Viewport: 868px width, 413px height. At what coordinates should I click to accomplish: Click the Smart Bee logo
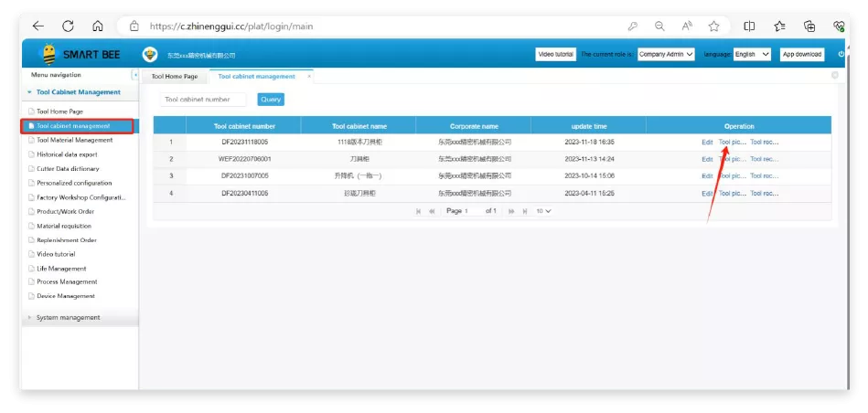click(80, 54)
